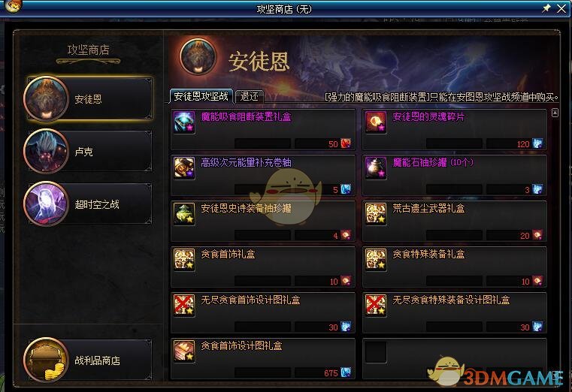The image size is (572, 392).
Task: Click the 魔能石袖珍罐 jar icon
Action: (376, 168)
